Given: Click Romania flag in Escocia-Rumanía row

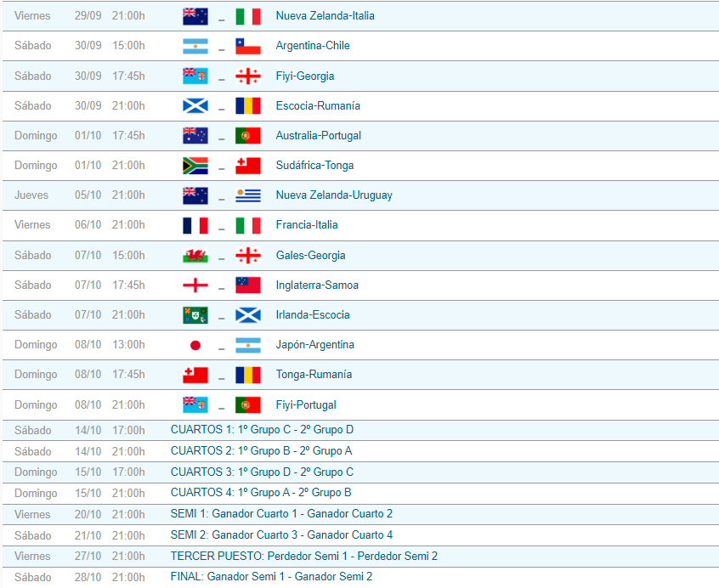Looking at the screenshot, I should pyautogui.click(x=247, y=106).
